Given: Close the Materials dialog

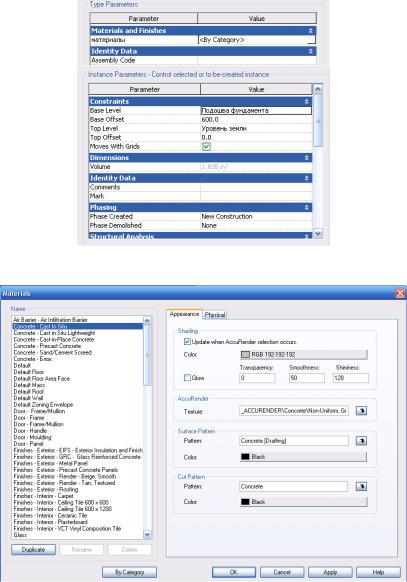Looking at the screenshot, I should [400, 293].
